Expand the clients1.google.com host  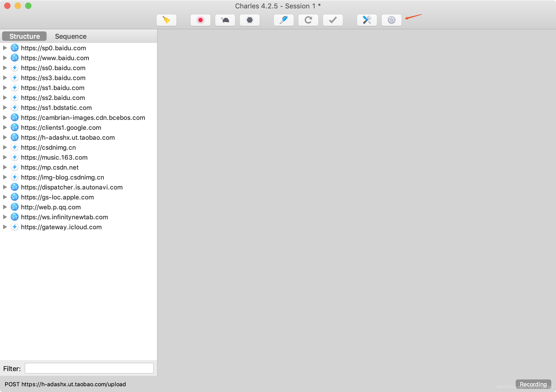tap(5, 127)
